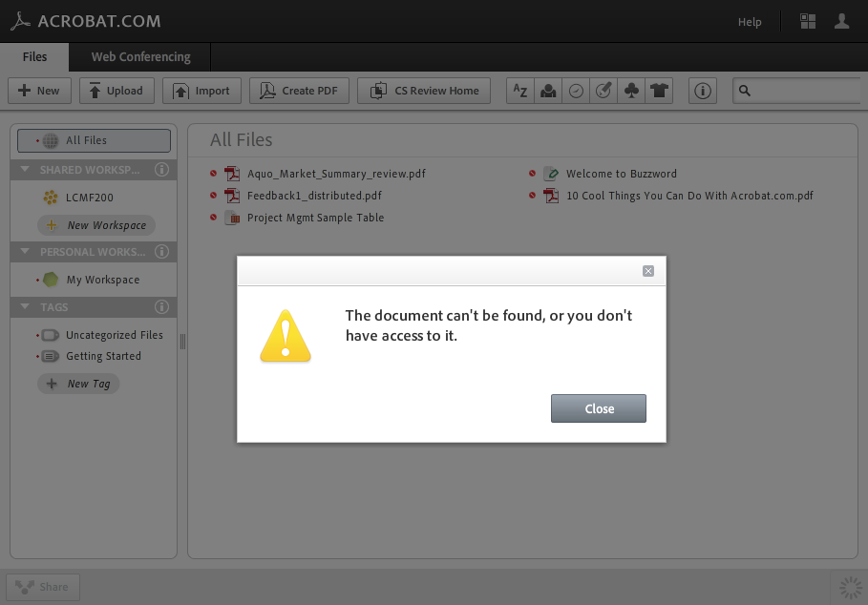Select the Uncategorized Files label

115,335
